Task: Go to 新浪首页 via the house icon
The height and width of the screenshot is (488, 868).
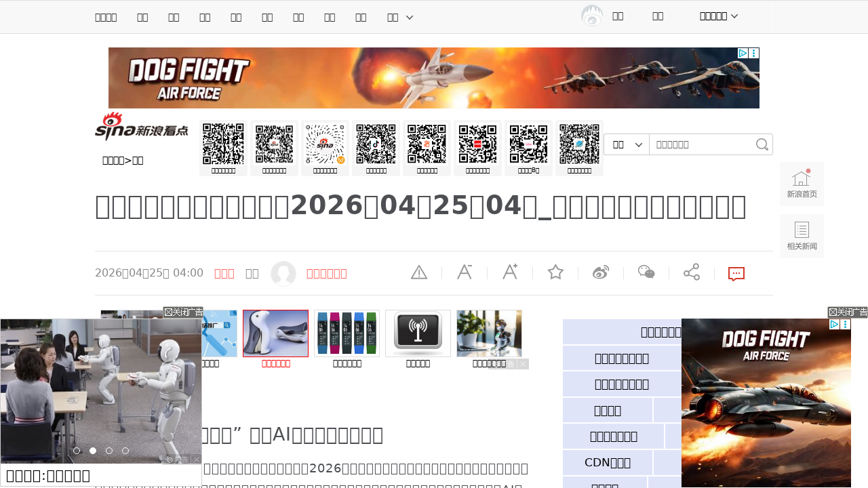Action: click(x=802, y=184)
